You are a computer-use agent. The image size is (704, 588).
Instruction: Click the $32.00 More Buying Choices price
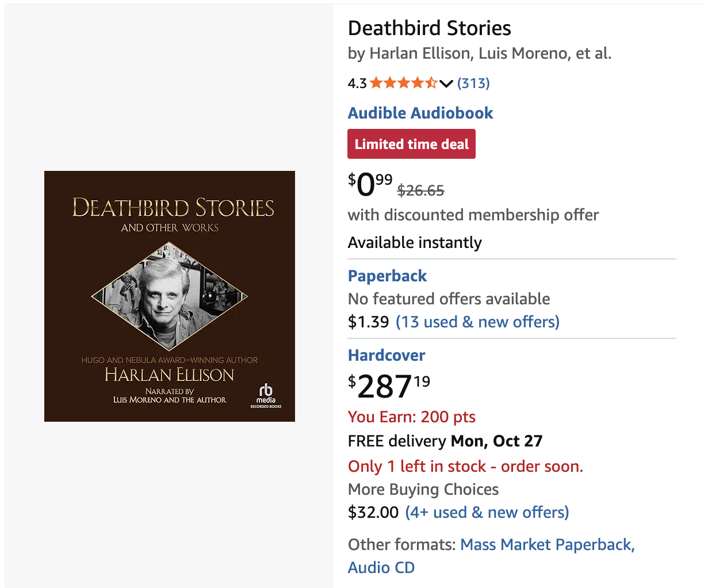tap(373, 513)
